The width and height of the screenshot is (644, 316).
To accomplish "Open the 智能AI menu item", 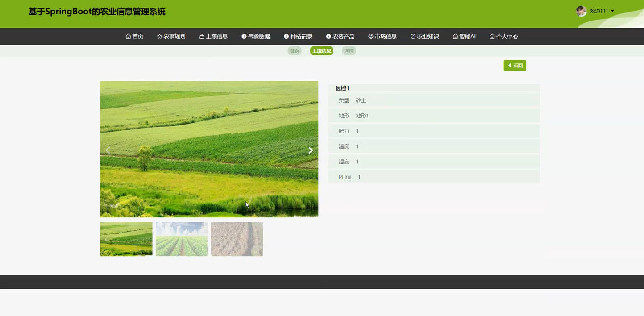I will tap(464, 37).
